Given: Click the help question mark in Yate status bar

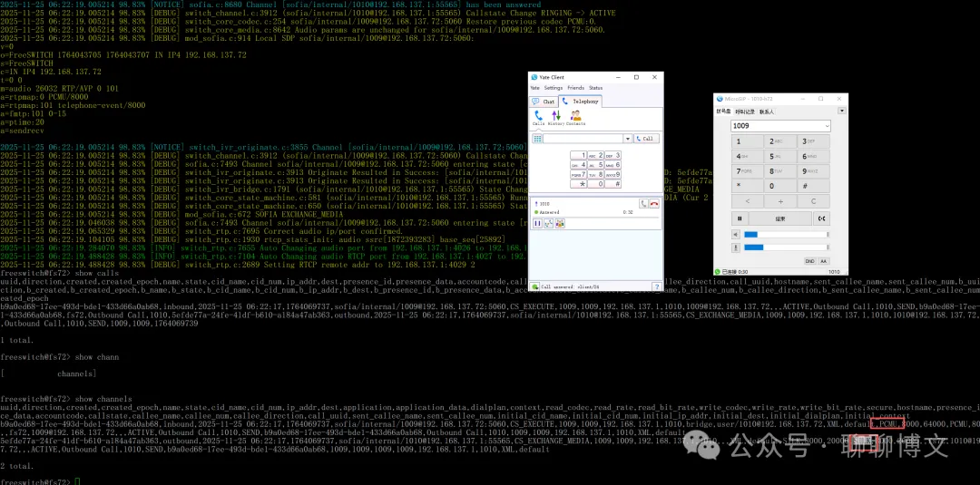Looking at the screenshot, I should coord(656,286).
